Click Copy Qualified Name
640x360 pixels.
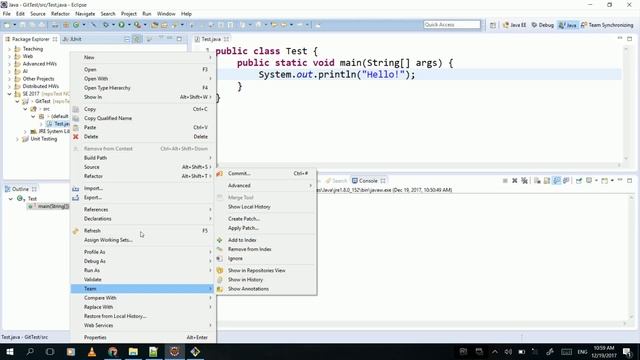click(x=142, y=118)
